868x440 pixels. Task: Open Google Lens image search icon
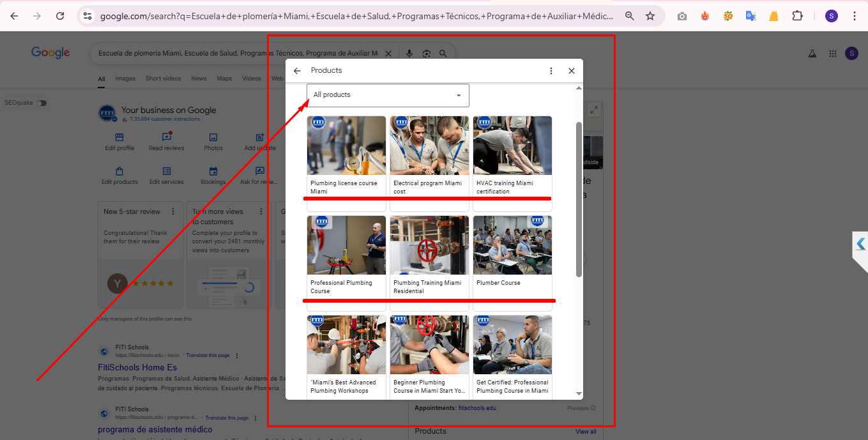[x=426, y=54]
